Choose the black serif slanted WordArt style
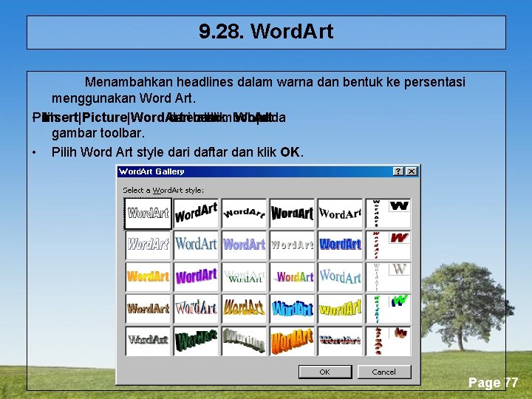Image resolution: width=532 pixels, height=399 pixels. coord(341,214)
